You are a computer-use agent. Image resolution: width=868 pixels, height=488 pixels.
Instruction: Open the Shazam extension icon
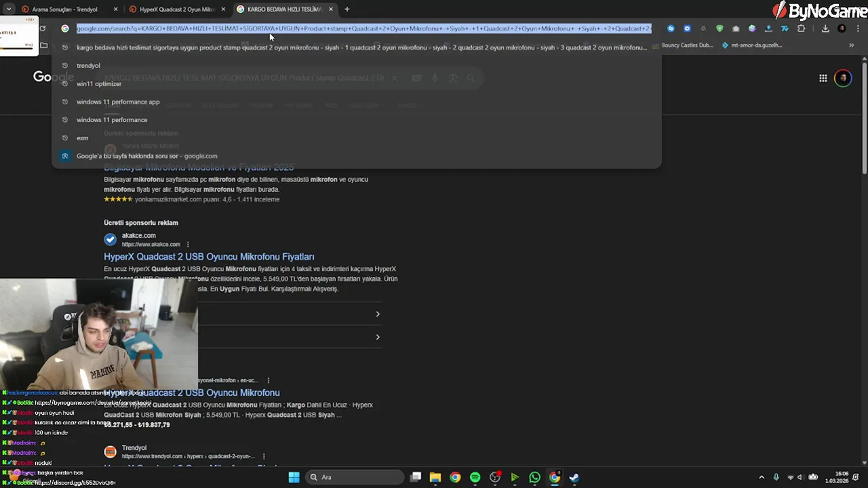(671, 28)
